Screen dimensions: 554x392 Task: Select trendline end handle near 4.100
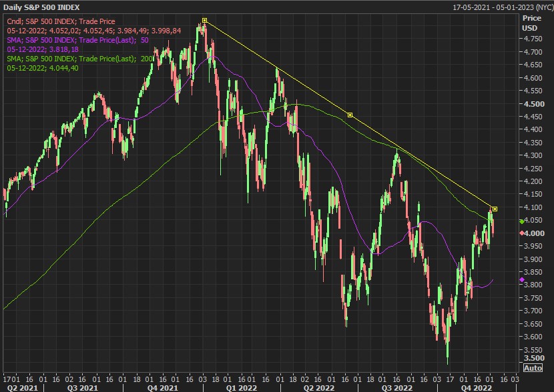[495, 209]
